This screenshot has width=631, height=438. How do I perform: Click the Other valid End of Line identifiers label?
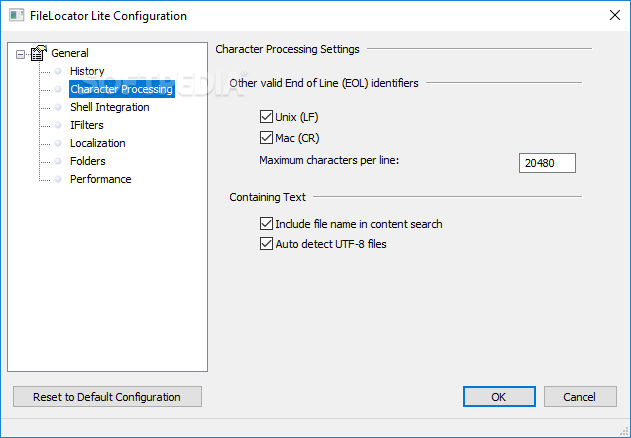click(324, 83)
